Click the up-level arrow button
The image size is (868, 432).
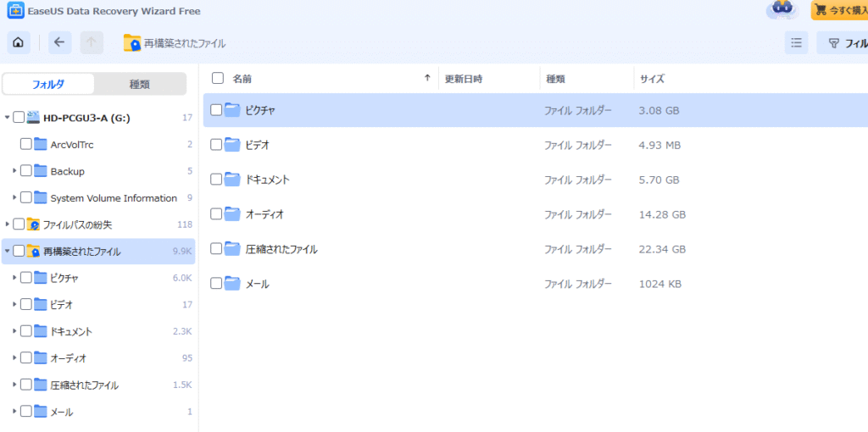pyautogui.click(x=92, y=42)
